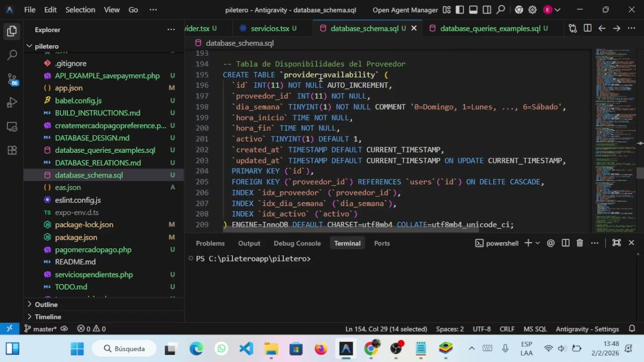
Task: Open the Chrome browser icon in the title bar
Action: point(519,10)
